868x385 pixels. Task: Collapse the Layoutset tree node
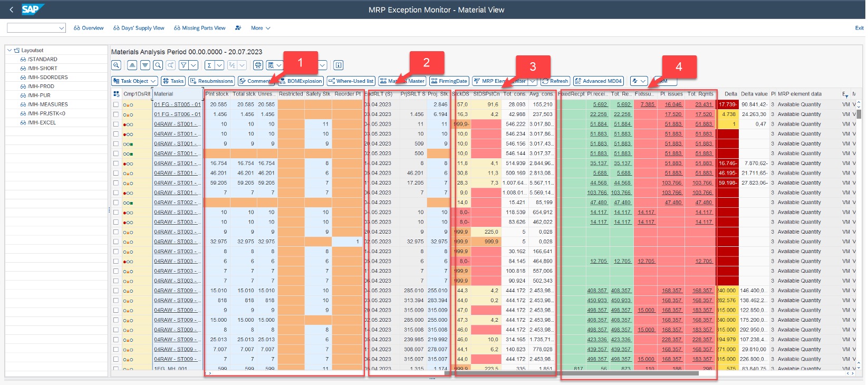coord(9,51)
